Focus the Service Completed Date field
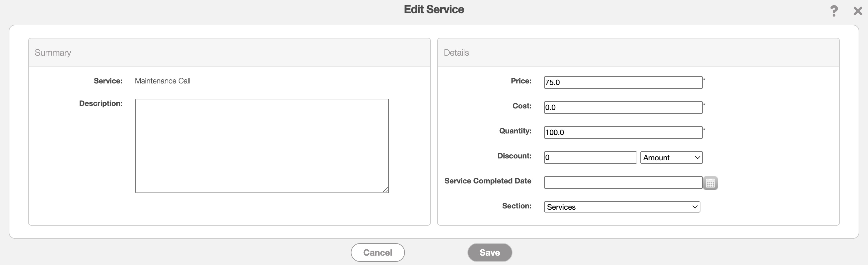The image size is (868, 265). [623, 182]
